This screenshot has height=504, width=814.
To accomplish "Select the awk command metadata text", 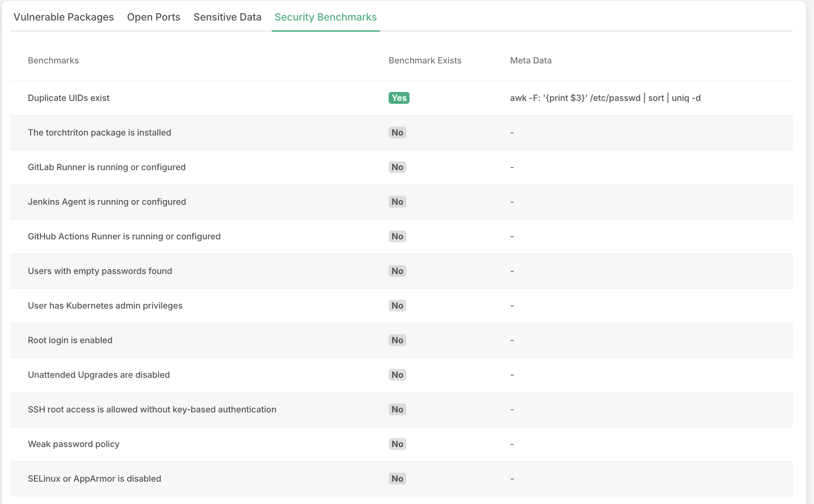I will (605, 98).
